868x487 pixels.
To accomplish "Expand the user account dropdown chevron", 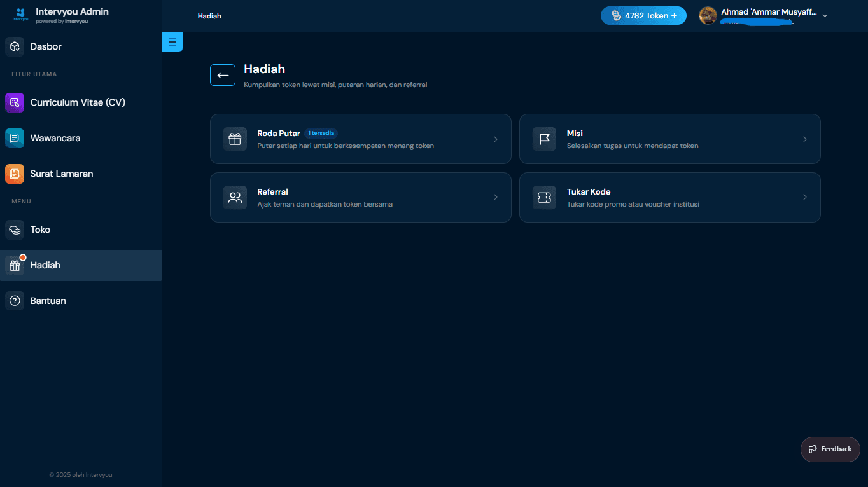I will (825, 16).
